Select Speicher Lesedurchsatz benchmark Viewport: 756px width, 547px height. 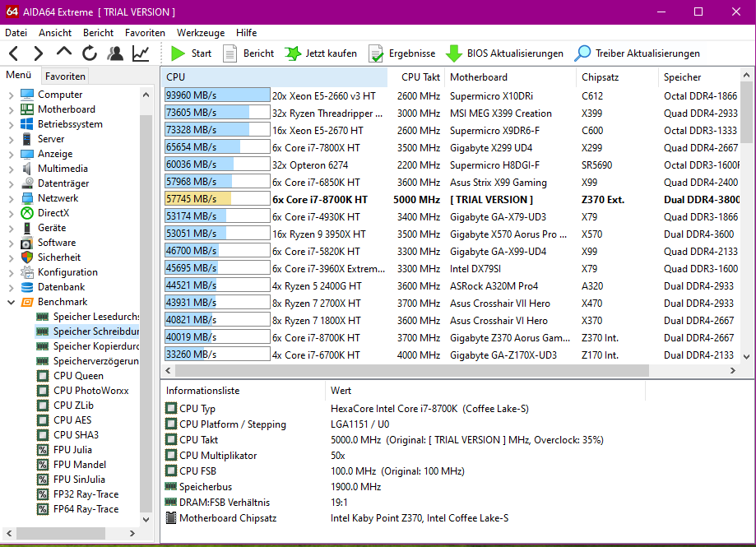point(88,317)
